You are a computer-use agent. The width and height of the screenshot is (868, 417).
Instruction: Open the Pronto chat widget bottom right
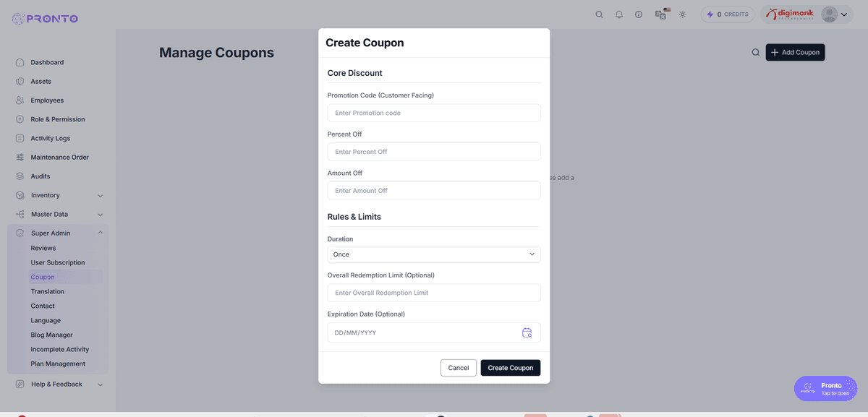pyautogui.click(x=825, y=388)
